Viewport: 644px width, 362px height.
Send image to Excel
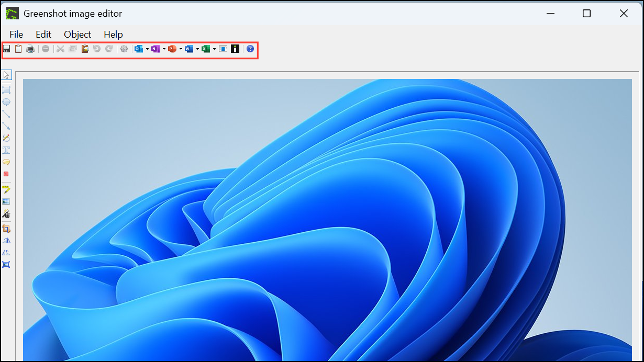pos(206,49)
